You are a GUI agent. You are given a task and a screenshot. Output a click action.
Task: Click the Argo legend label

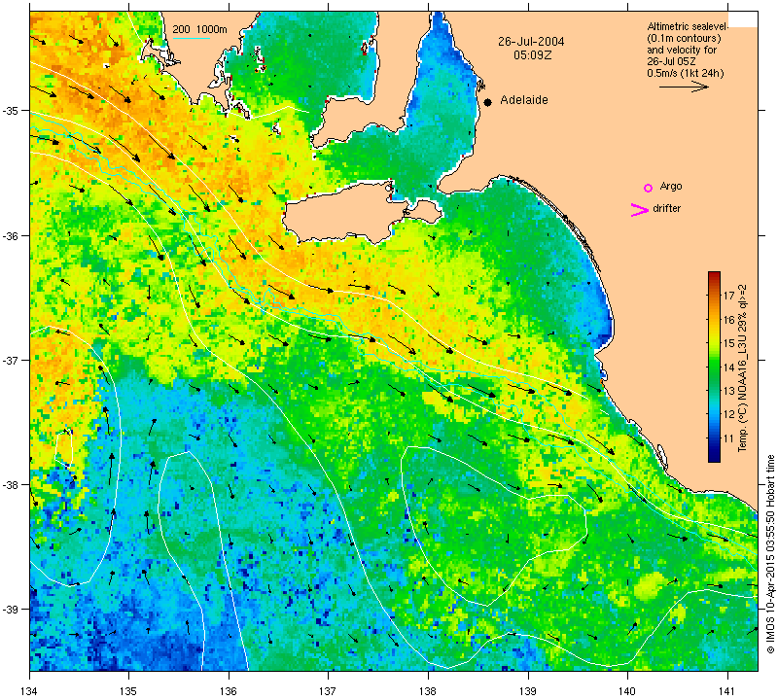coord(671,187)
